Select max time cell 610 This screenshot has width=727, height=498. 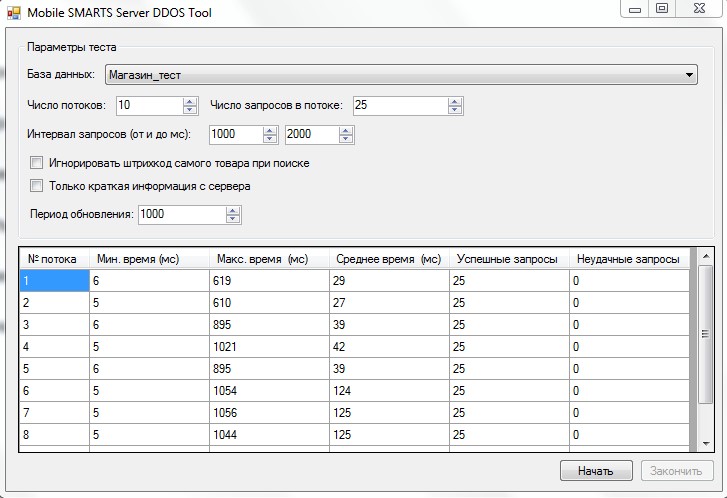[x=269, y=303]
